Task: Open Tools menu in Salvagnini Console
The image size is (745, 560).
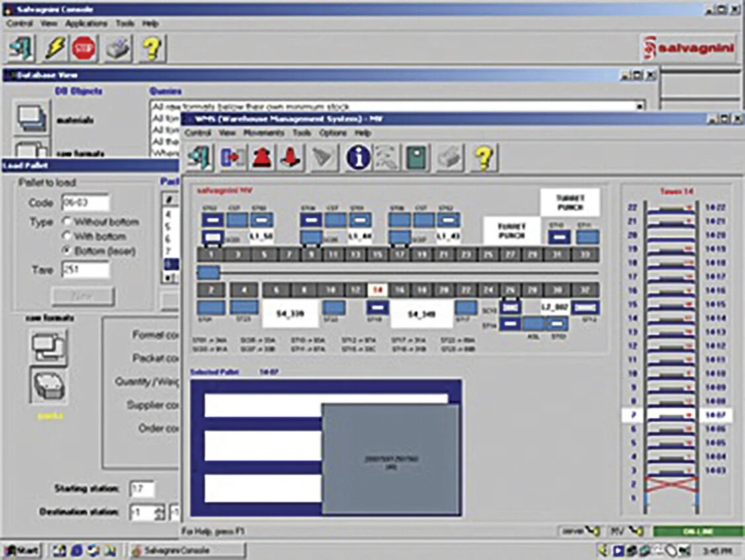Action: pyautogui.click(x=125, y=23)
